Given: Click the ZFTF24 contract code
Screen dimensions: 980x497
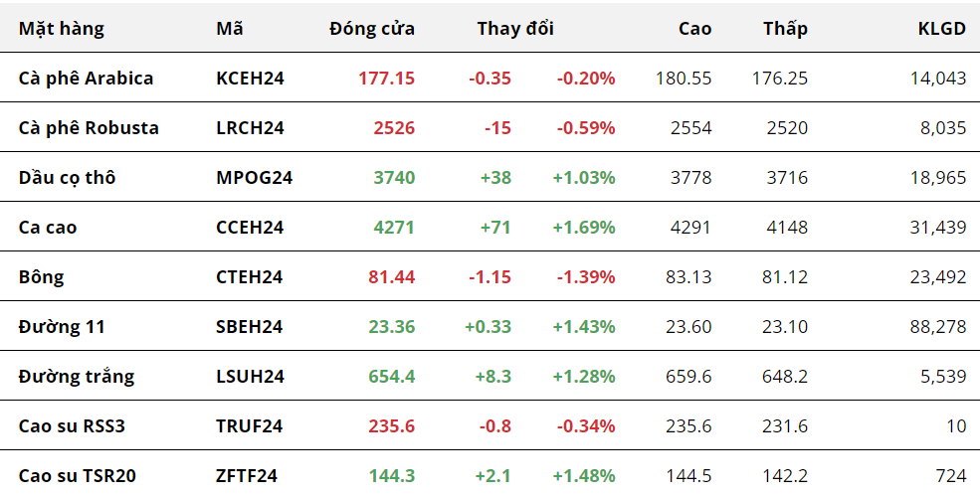Looking at the screenshot, I should tap(246, 476).
